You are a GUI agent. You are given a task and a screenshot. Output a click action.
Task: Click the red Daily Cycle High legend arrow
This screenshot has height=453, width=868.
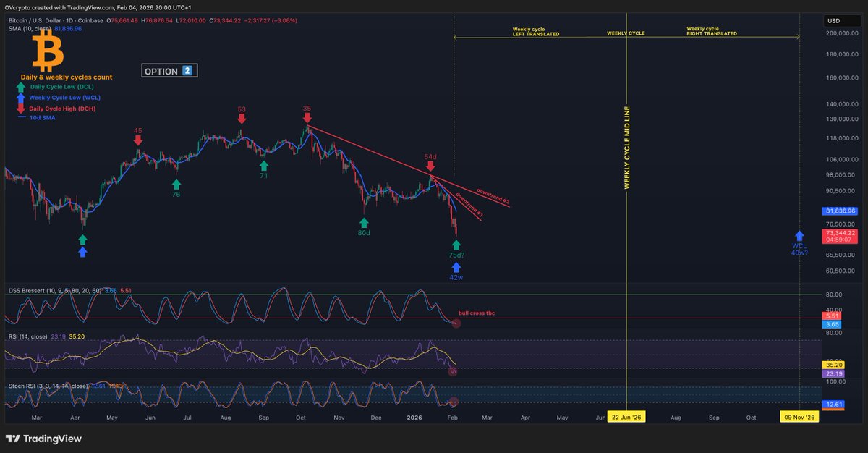(x=21, y=109)
